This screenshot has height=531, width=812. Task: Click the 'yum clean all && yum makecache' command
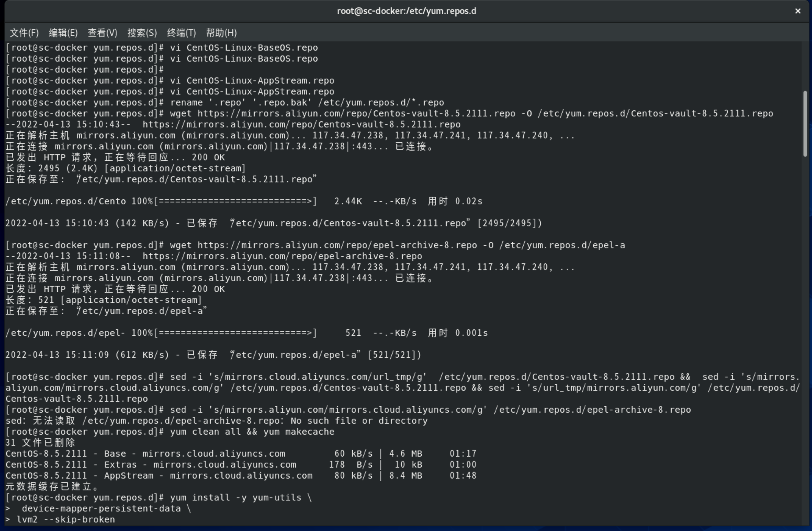click(x=252, y=432)
